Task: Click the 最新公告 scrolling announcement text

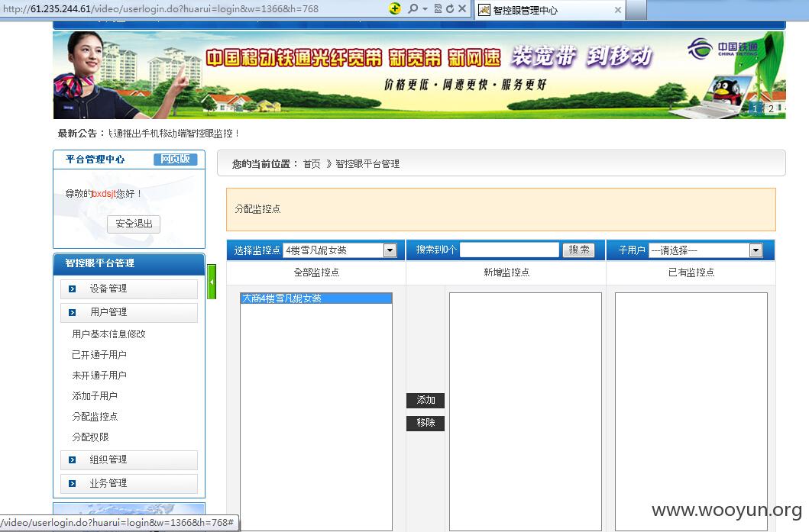Action: [173, 134]
